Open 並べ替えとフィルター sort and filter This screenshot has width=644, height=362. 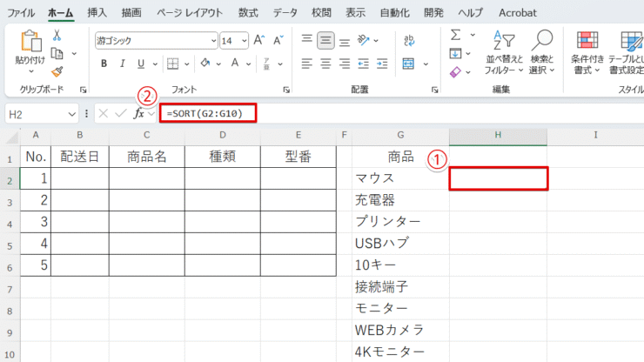[x=504, y=52]
